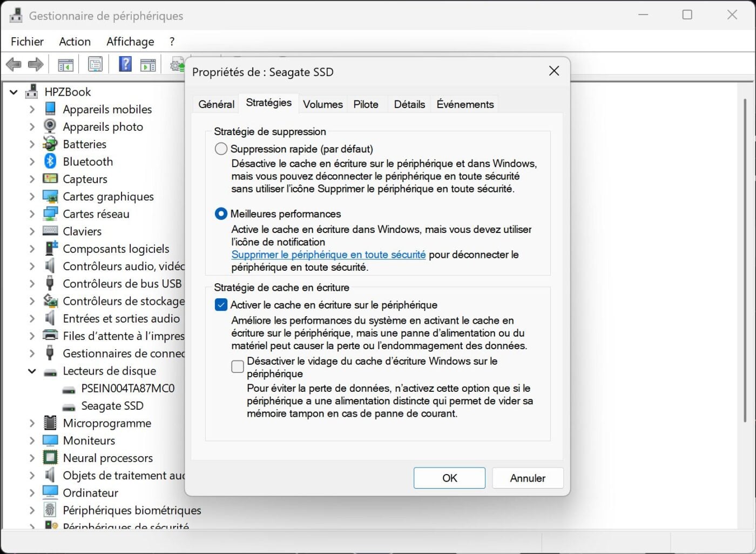Screen dimensions: 756x554
Task: Select Suppression rapide radio button
Action: (221, 149)
